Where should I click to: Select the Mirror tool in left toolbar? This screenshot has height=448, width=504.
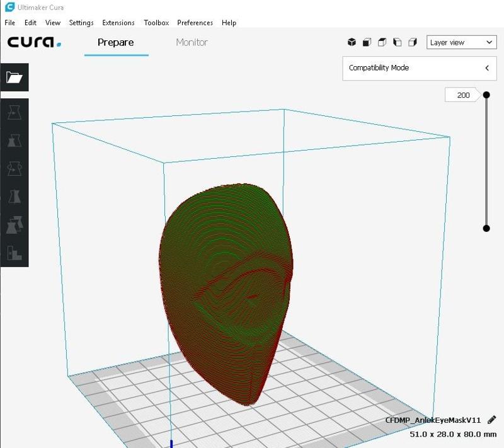tap(14, 197)
